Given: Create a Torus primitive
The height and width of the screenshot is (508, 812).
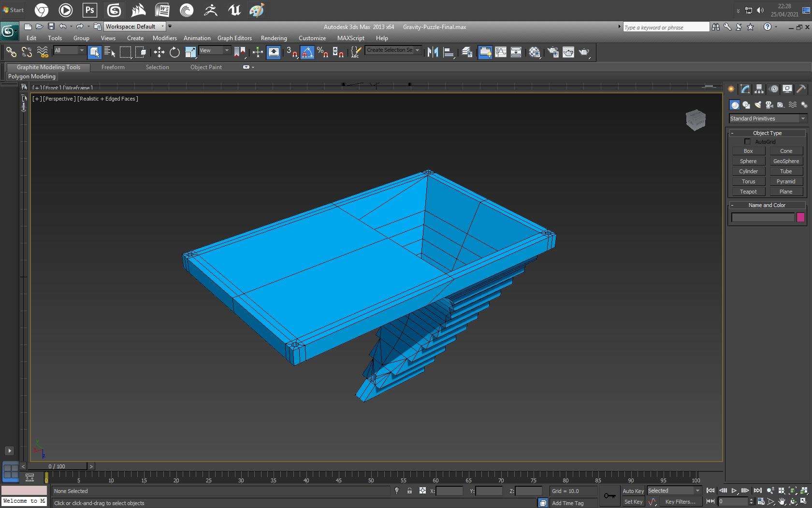Looking at the screenshot, I should [x=748, y=181].
